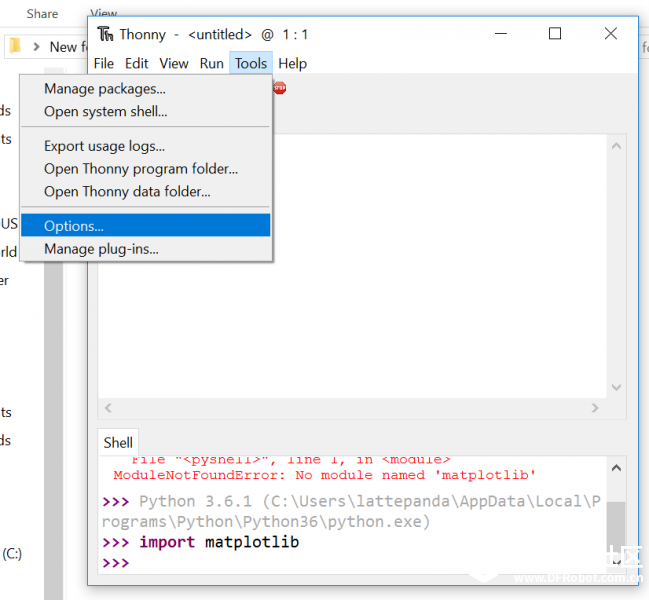Minimize the Thonny window

(501, 34)
